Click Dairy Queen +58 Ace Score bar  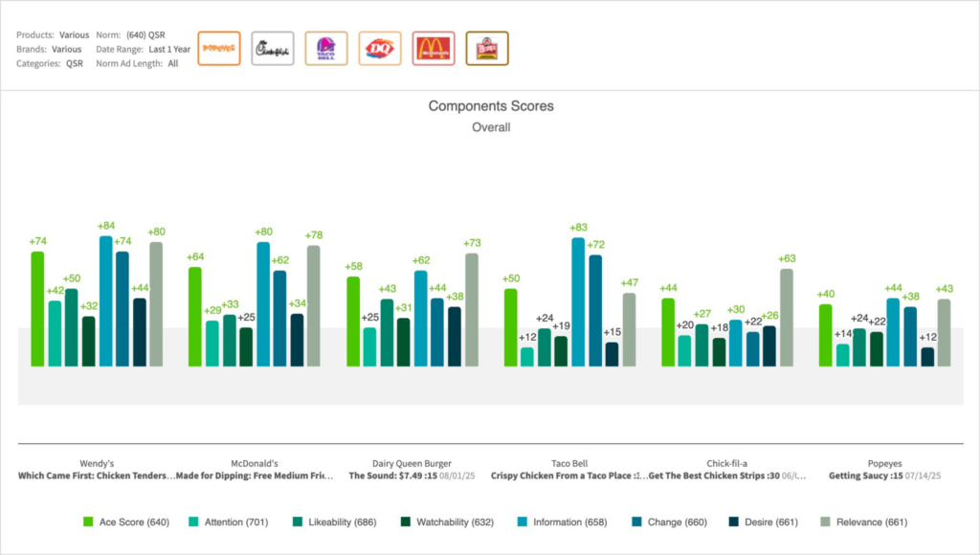pos(353,322)
